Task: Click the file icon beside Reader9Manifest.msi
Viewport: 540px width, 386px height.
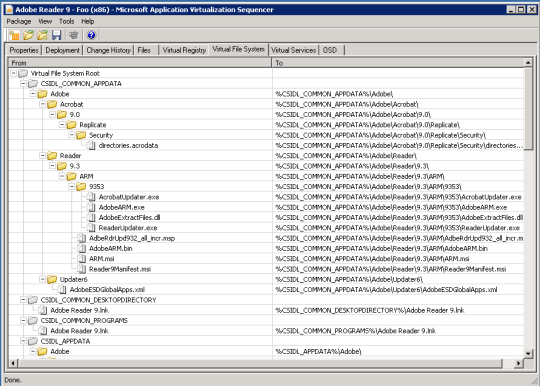Action: point(82,269)
